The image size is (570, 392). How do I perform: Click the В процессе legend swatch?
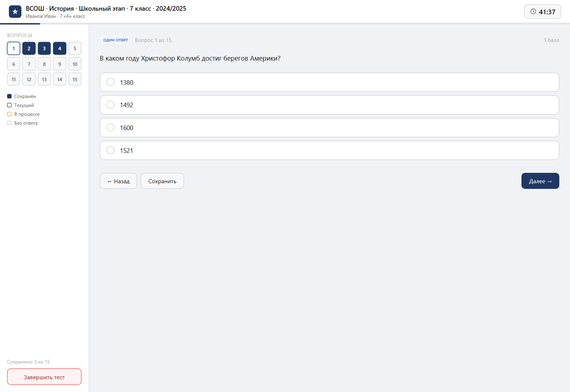[9, 114]
